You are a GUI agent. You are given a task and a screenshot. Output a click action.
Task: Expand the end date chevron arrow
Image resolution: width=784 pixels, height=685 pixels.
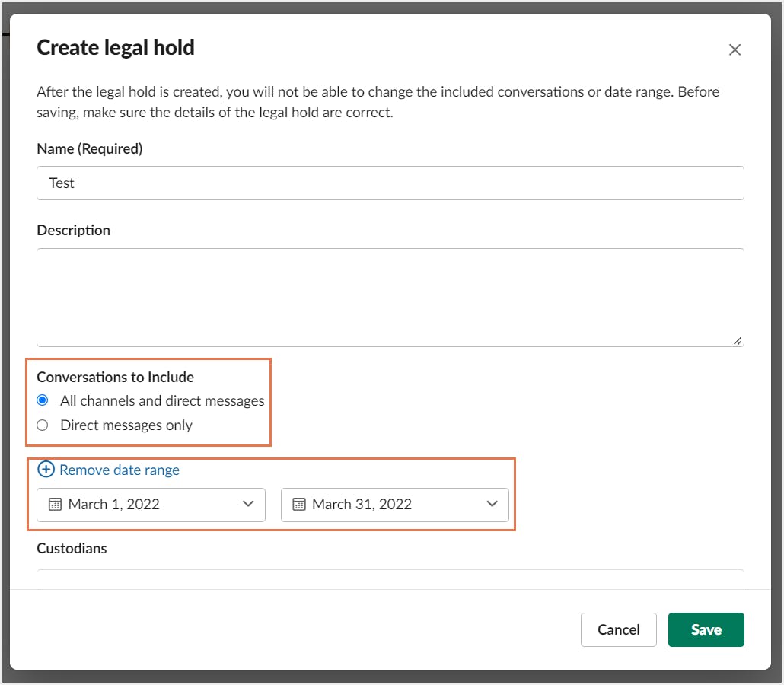click(x=492, y=504)
